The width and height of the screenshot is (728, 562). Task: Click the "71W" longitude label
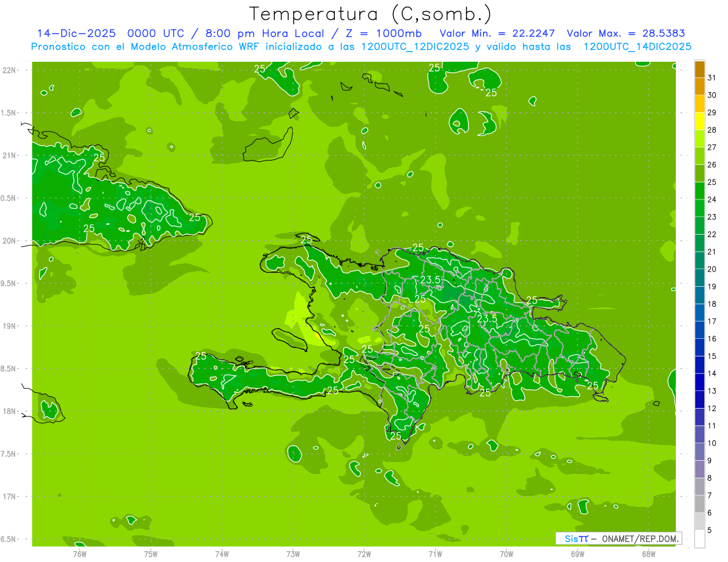[436, 554]
